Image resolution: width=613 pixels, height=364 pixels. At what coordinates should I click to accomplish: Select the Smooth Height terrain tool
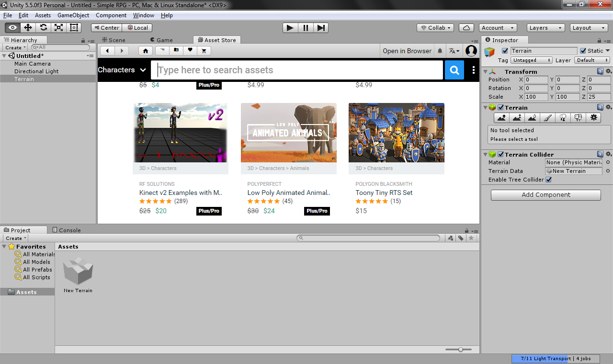532,117
